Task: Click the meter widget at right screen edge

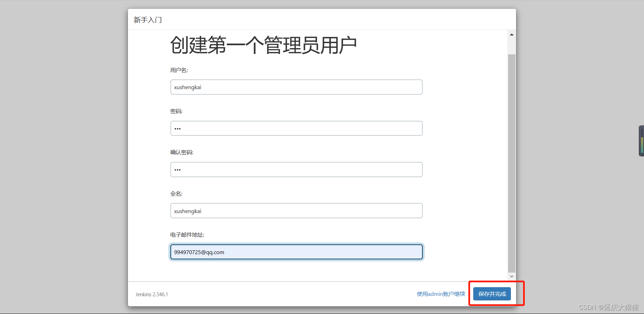Action: click(641, 141)
